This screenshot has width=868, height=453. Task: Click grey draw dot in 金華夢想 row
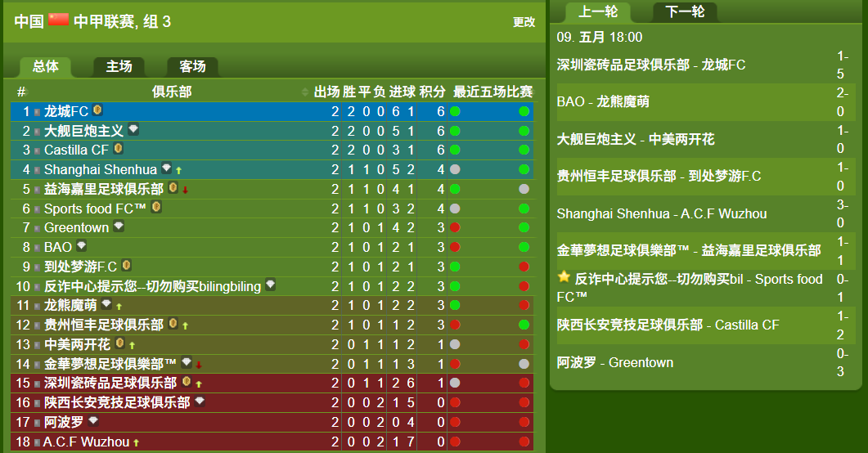524,364
